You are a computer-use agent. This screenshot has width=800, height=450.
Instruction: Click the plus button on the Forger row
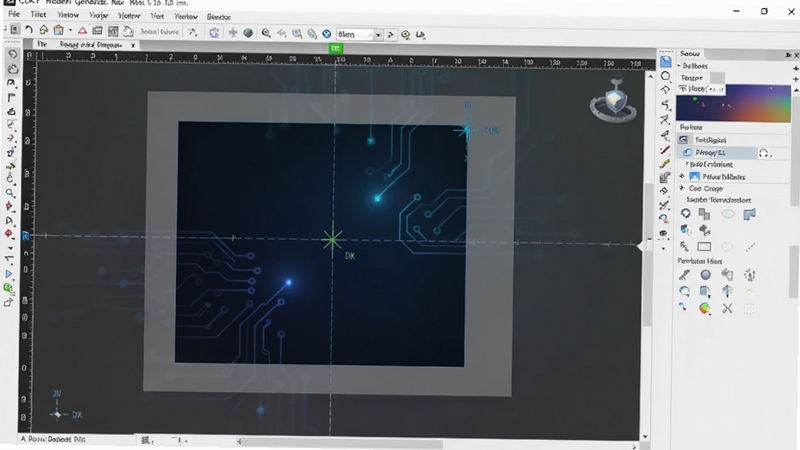click(795, 79)
